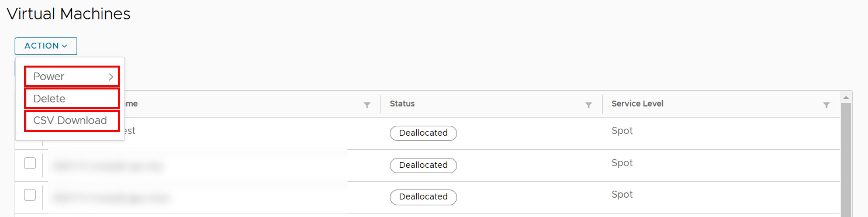The width and height of the screenshot is (868, 217).
Task: Click the first row's Deallocated status badge
Action: [x=423, y=133]
